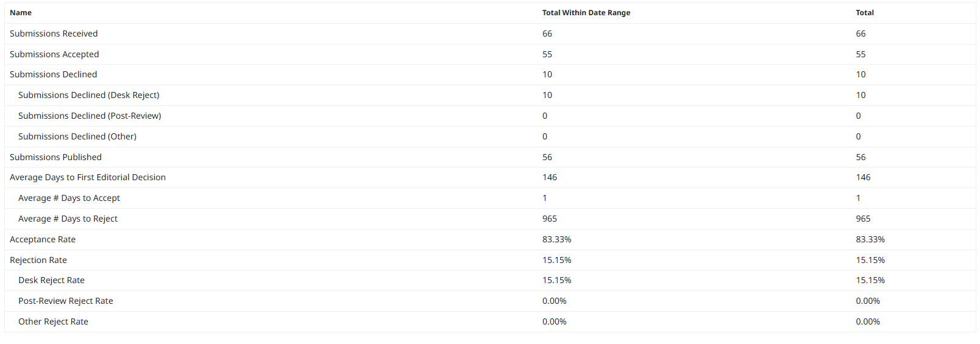Click the 965 value in Total column

[863, 219]
